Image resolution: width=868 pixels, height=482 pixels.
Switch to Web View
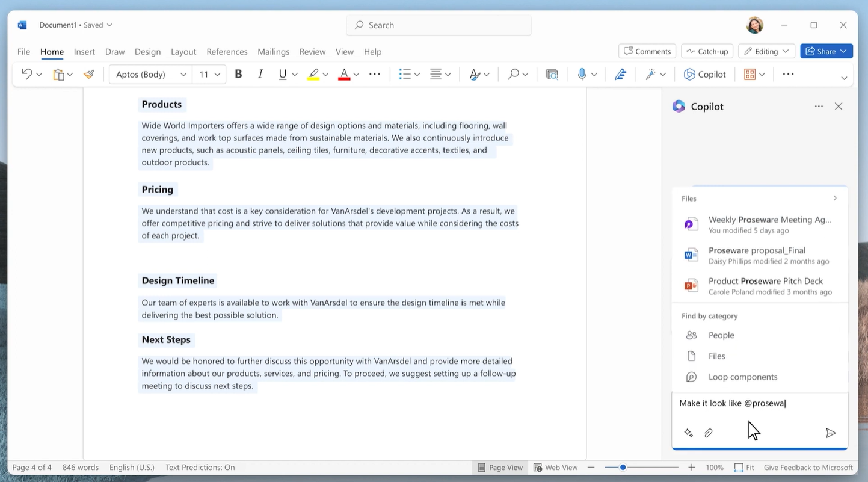pyautogui.click(x=556, y=468)
